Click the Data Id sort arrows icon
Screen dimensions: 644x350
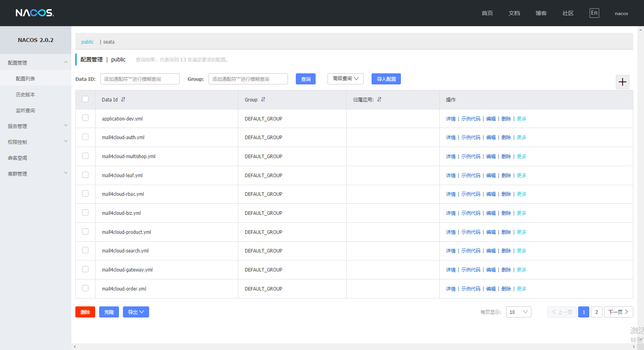[x=123, y=99]
